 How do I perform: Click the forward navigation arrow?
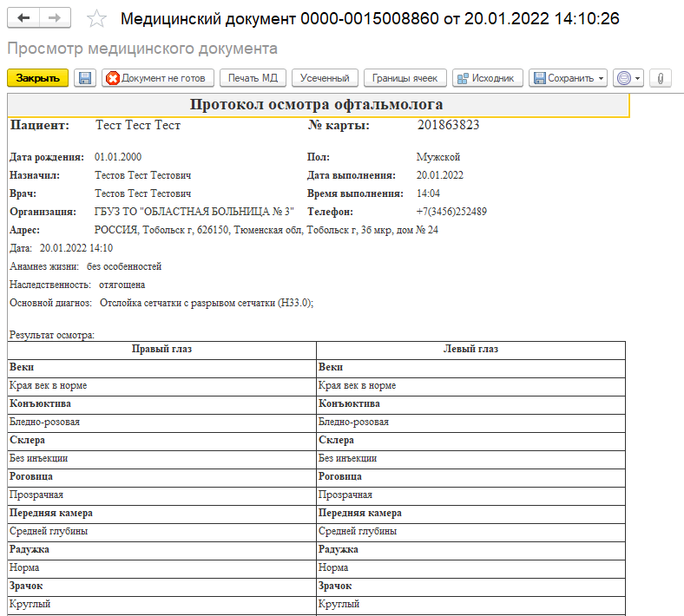(55, 18)
